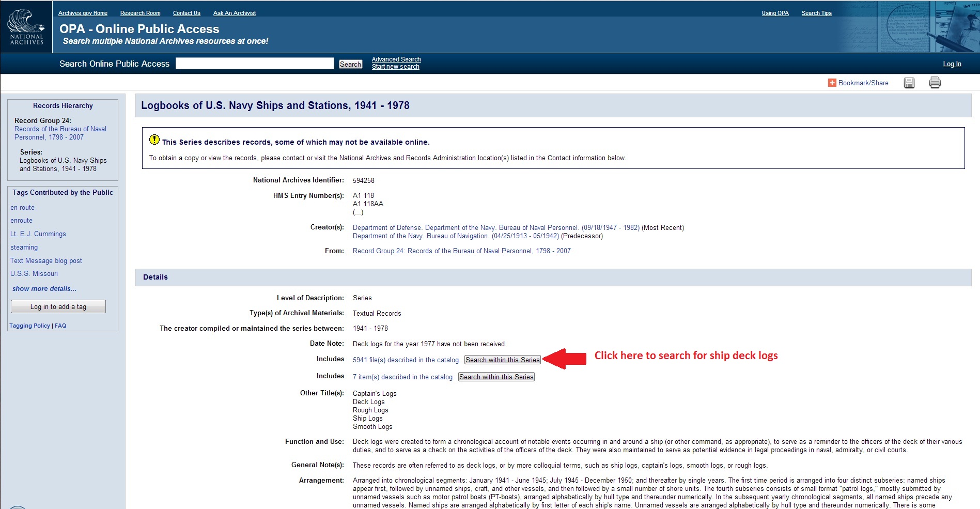Click the Search Online Public Access input box
Image resolution: width=980 pixels, height=509 pixels.
click(x=255, y=64)
